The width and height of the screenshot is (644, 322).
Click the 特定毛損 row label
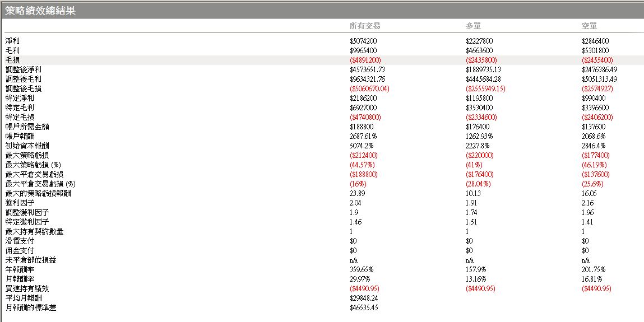19,117
